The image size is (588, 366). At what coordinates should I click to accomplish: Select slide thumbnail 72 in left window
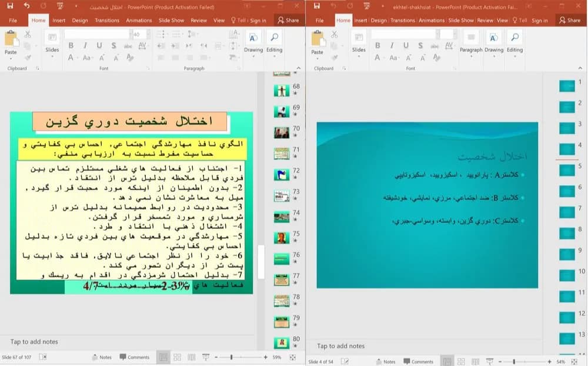click(281, 175)
